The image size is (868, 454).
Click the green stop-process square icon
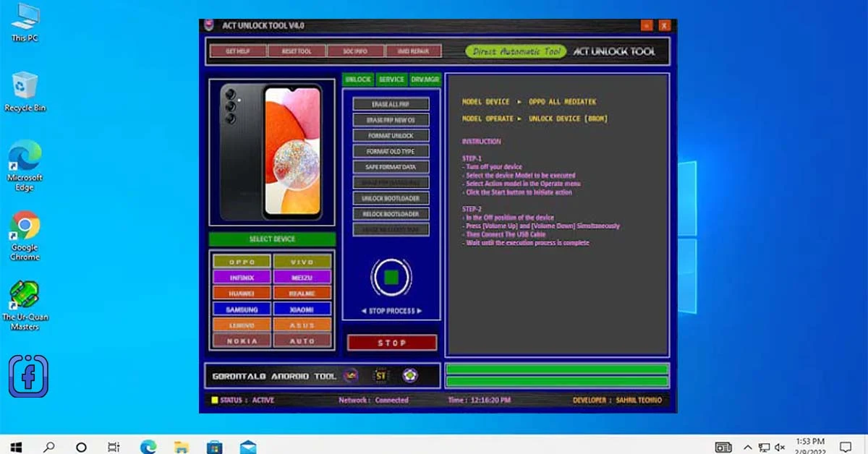[391, 277]
